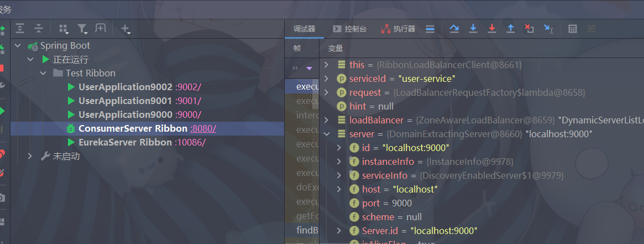Click the red Stop square in left strip
The image size is (644, 244).
2,68
